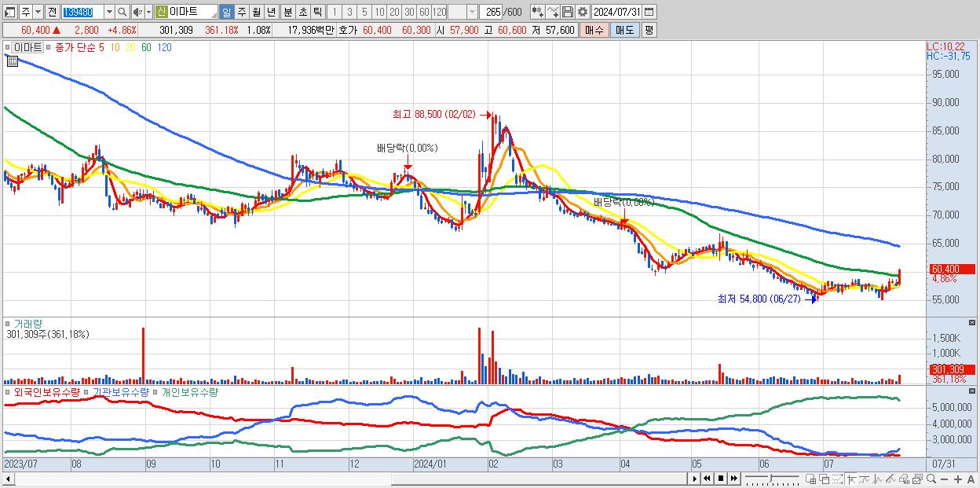Switch to 분 minute chart period
The image size is (980, 488).
[287, 12]
